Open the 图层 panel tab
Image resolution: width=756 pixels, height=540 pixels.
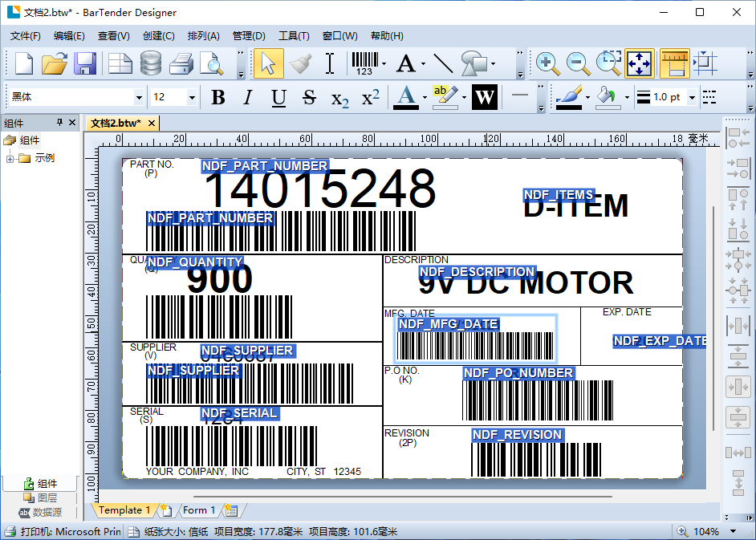(40, 497)
